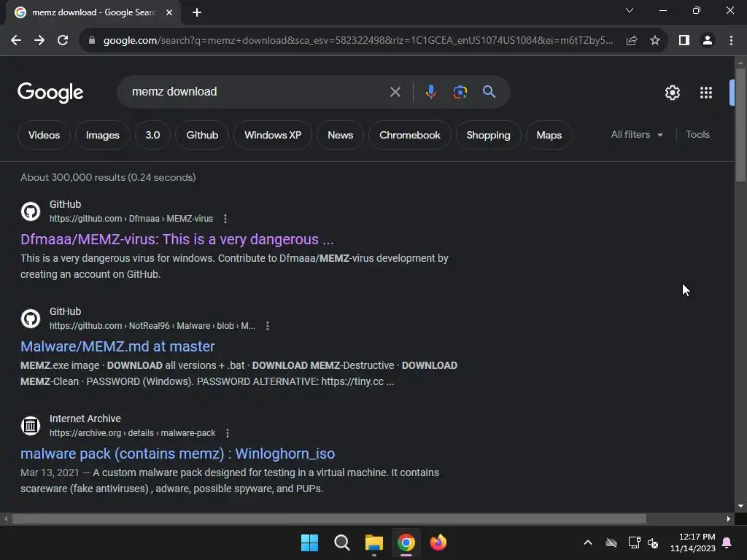
Task: Open the Chrome profile menu
Action: click(708, 41)
